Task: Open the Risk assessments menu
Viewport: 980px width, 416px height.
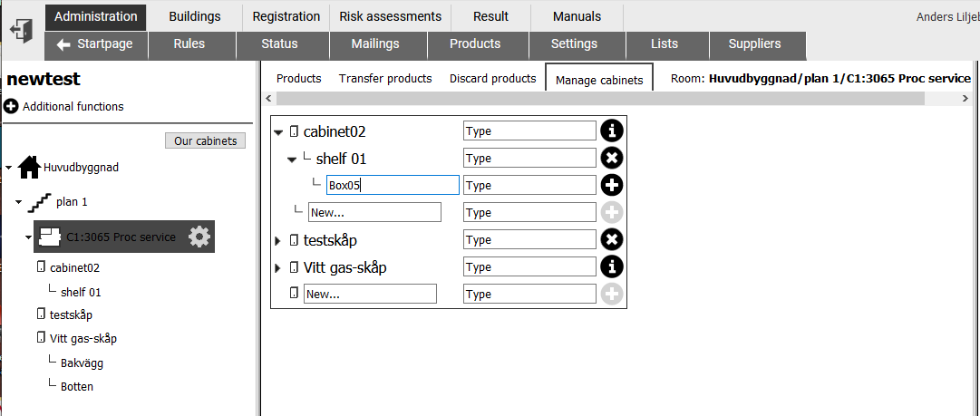Action: coord(390,17)
